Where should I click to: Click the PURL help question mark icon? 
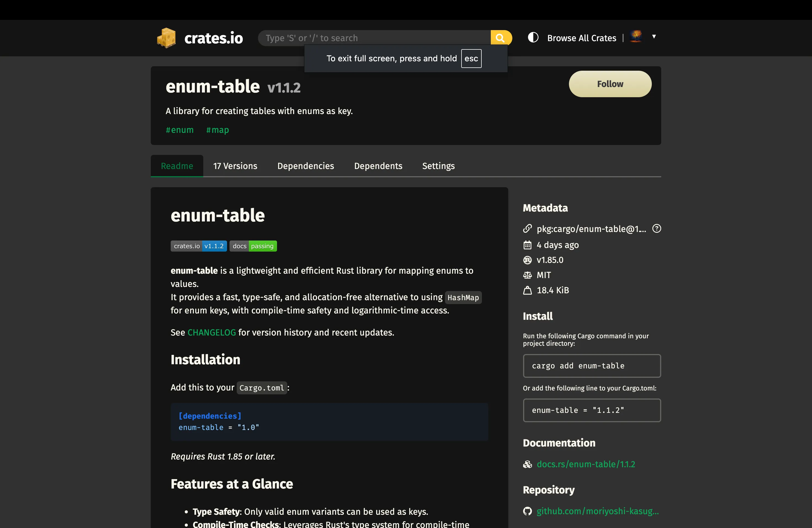pyautogui.click(x=657, y=229)
